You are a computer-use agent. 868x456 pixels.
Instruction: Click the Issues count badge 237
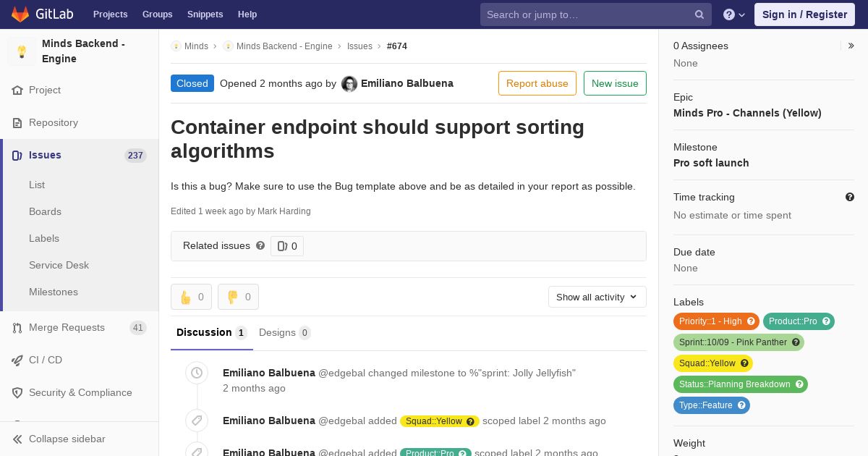click(135, 155)
